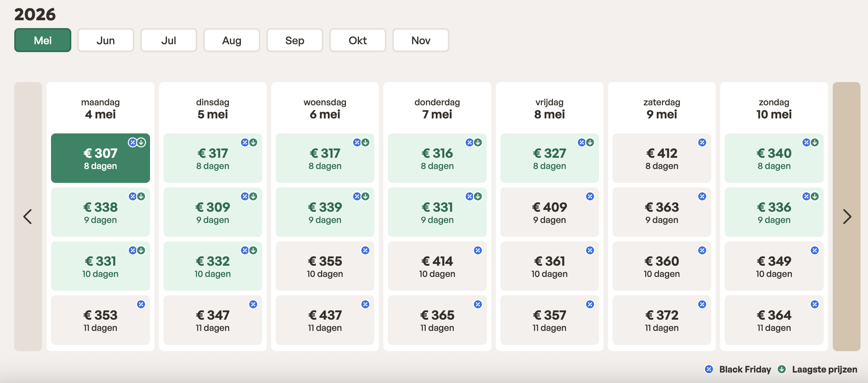The width and height of the screenshot is (868, 383).
Task: Select €307 for 8 days on Monday 4 mei
Action: 100,158
